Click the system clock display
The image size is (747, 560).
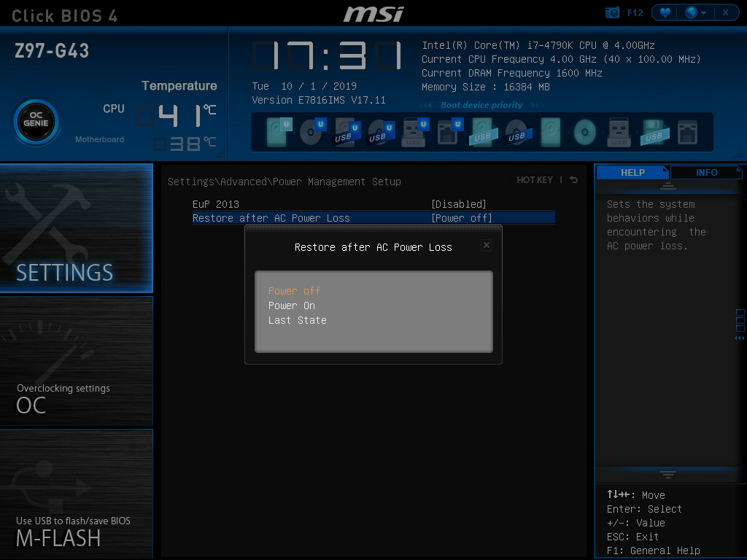pos(327,55)
